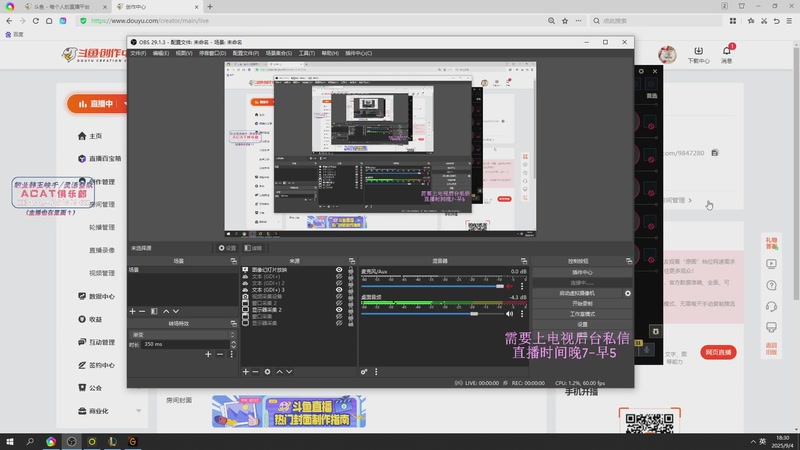Open the plugin center button in controls
This screenshot has width=800, height=450.
[582, 272]
